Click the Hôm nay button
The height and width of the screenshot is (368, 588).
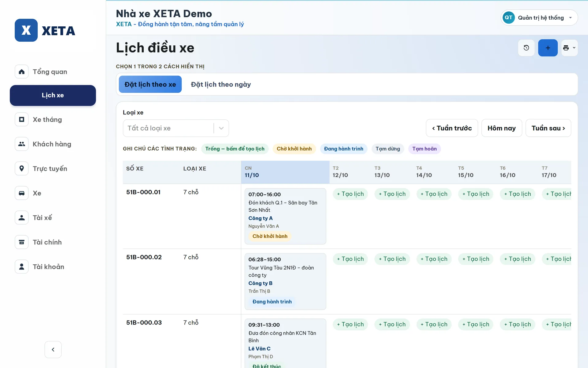502,128
